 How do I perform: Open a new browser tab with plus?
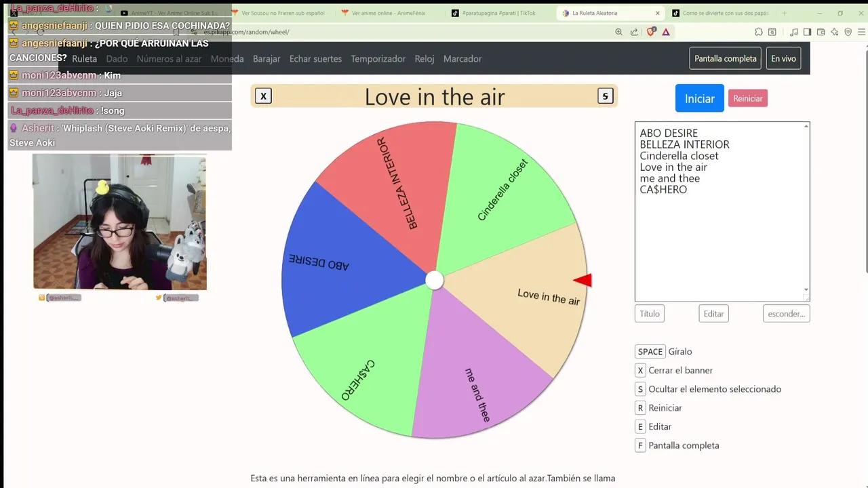pyautogui.click(x=785, y=13)
